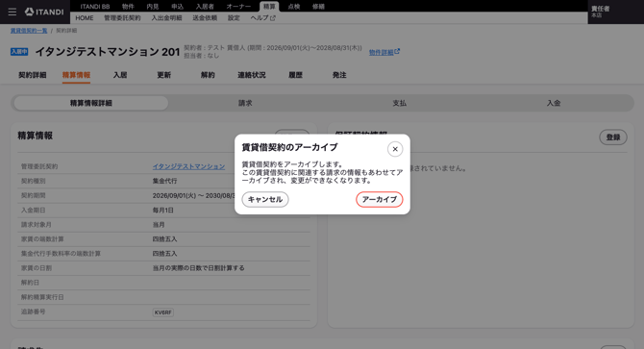Switch to the 発注 tab

(339, 75)
